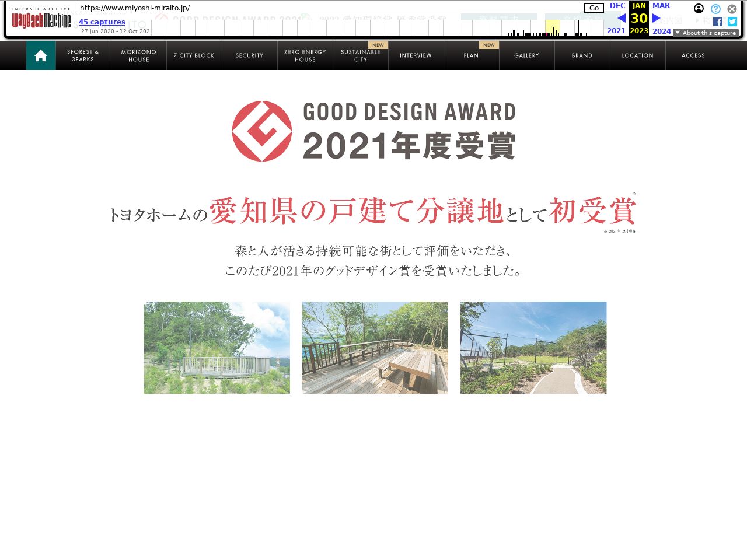747x560 pixels.
Task: Open the SUSTAINABLE CITY menu item
Action: tap(361, 55)
